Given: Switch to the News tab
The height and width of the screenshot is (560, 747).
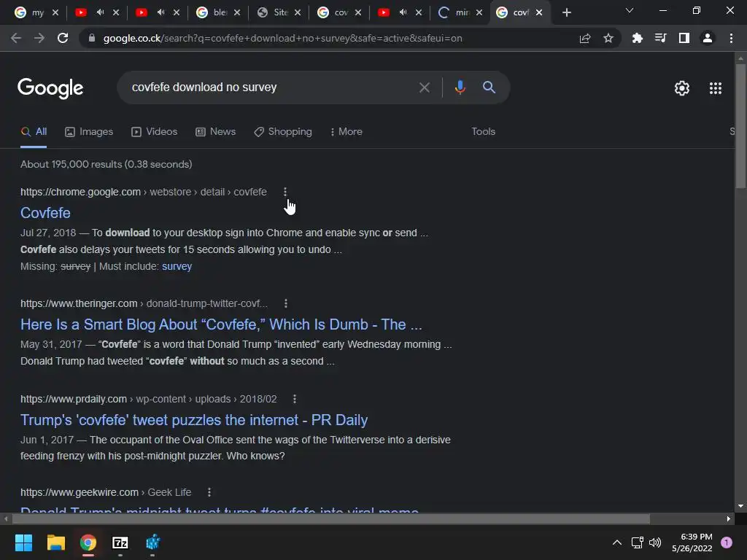Looking at the screenshot, I should coord(215,132).
